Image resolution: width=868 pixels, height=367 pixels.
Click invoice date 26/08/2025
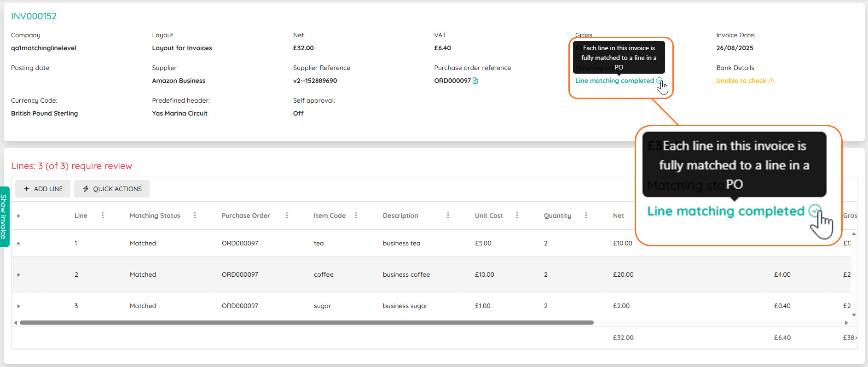click(x=735, y=48)
